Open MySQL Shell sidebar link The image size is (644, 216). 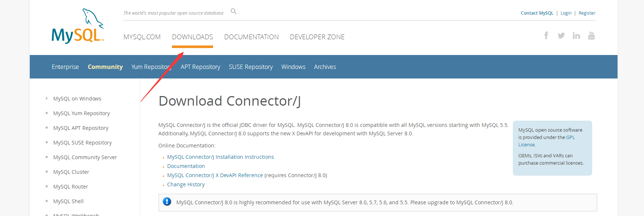coord(68,201)
